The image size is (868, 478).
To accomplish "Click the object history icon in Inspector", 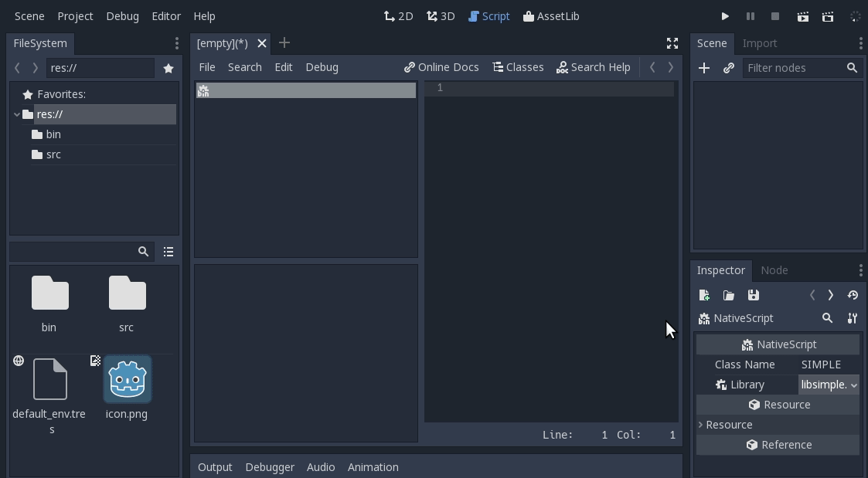I will (x=853, y=295).
